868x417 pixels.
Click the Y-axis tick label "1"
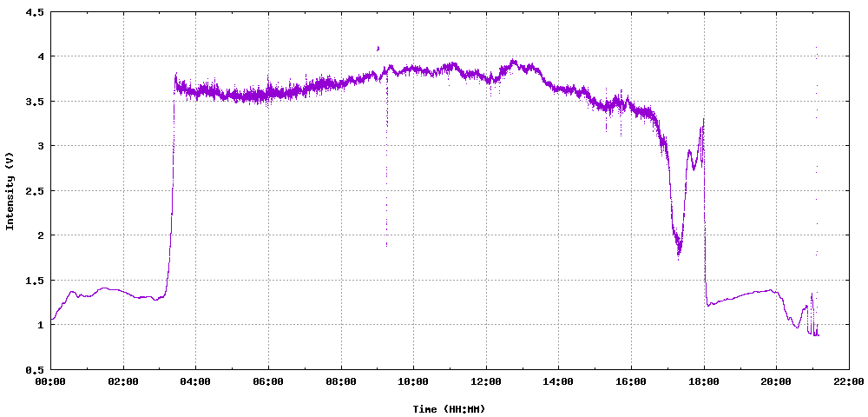41,325
